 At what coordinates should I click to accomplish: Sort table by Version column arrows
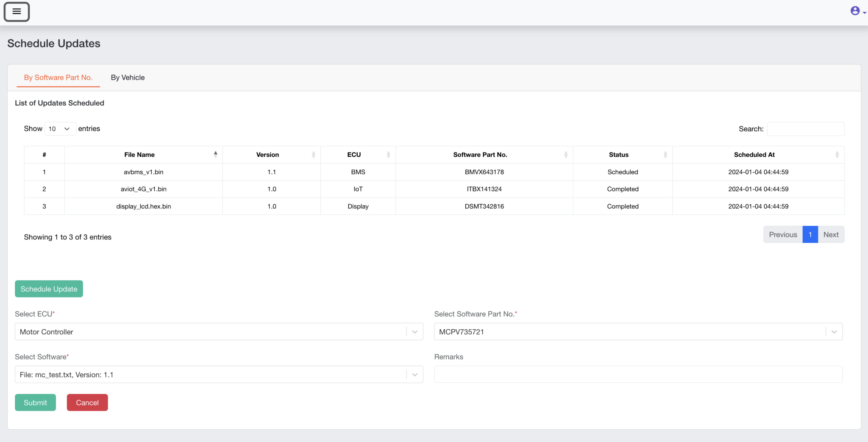[313, 155]
